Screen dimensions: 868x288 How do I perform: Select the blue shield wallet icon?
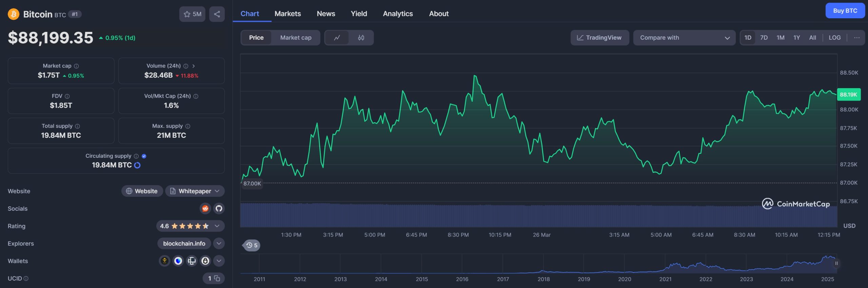tap(178, 261)
